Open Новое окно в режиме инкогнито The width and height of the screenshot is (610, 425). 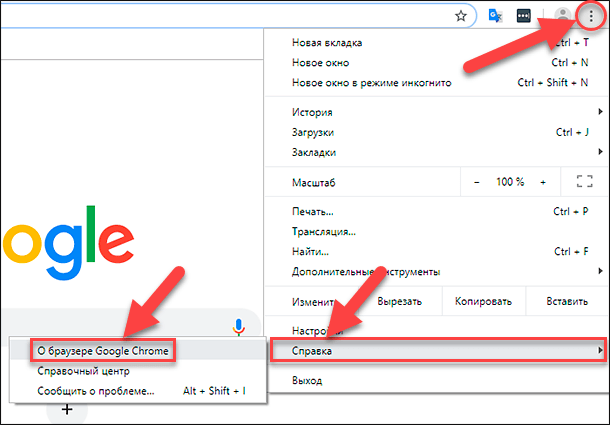coord(436,83)
